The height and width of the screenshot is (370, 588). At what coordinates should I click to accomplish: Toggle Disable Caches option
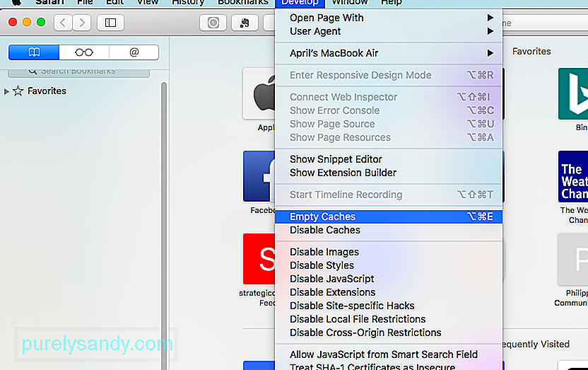click(x=389, y=230)
